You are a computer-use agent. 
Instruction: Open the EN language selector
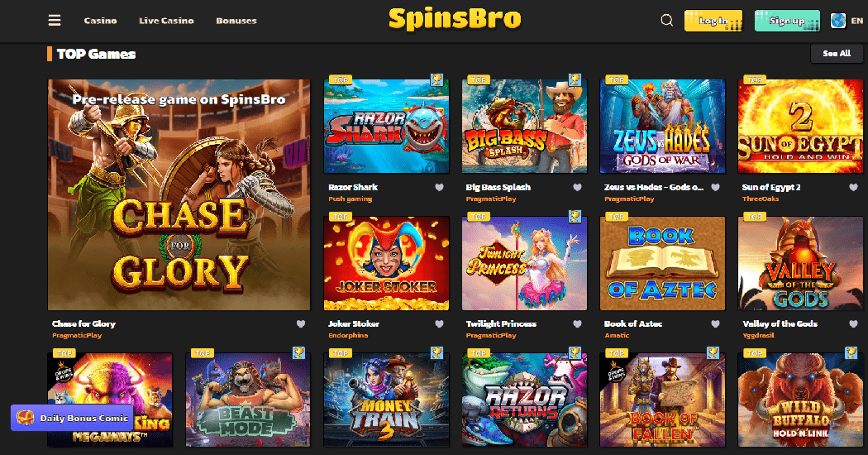(857, 21)
